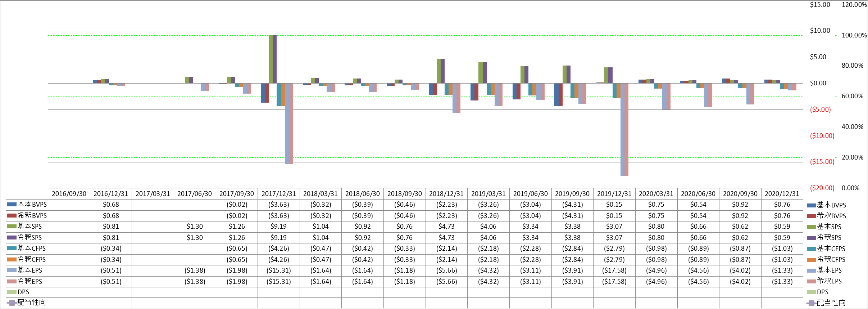Select 希释SPS entry in right-side legend

click(824, 238)
